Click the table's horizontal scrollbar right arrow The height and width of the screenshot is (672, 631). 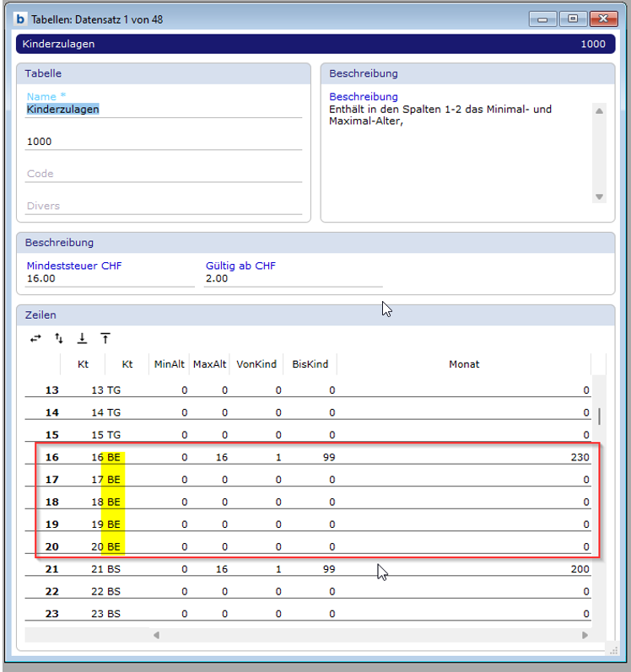point(585,635)
